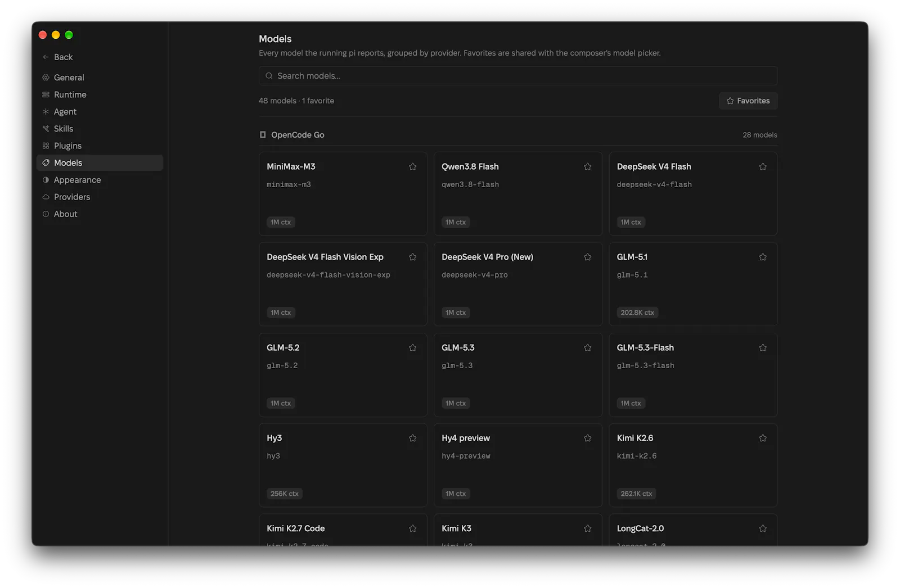Click the minimax-m3 identifier text
This screenshot has width=900, height=588.
coord(289,184)
